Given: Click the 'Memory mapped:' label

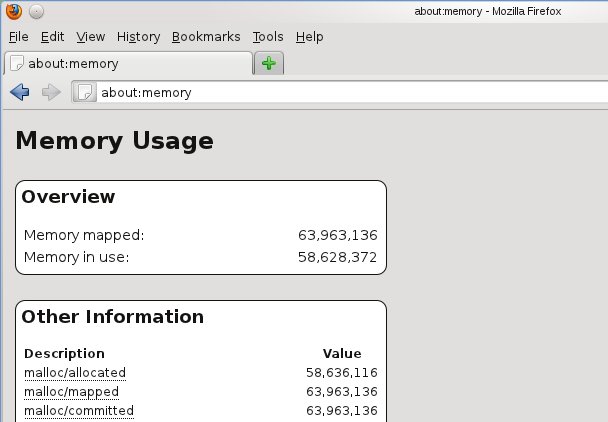Looking at the screenshot, I should point(84,235).
